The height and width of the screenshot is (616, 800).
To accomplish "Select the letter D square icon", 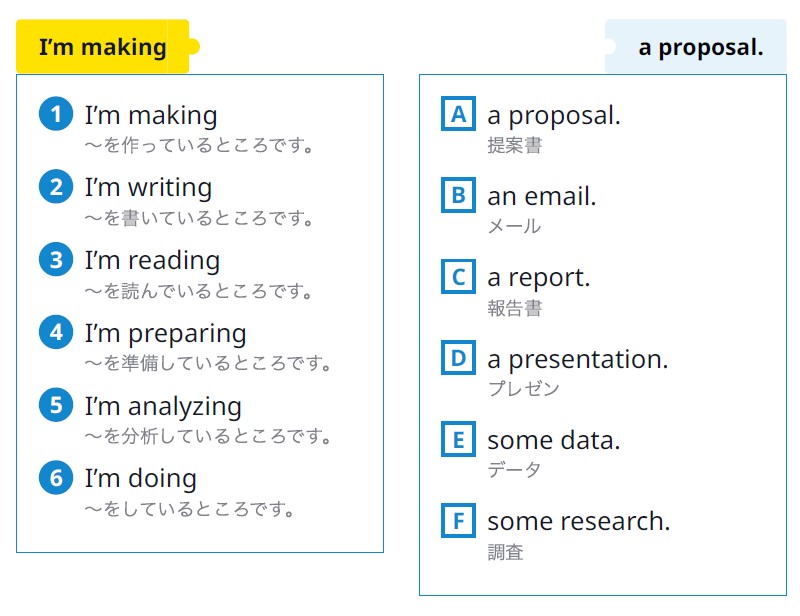I will tap(458, 358).
